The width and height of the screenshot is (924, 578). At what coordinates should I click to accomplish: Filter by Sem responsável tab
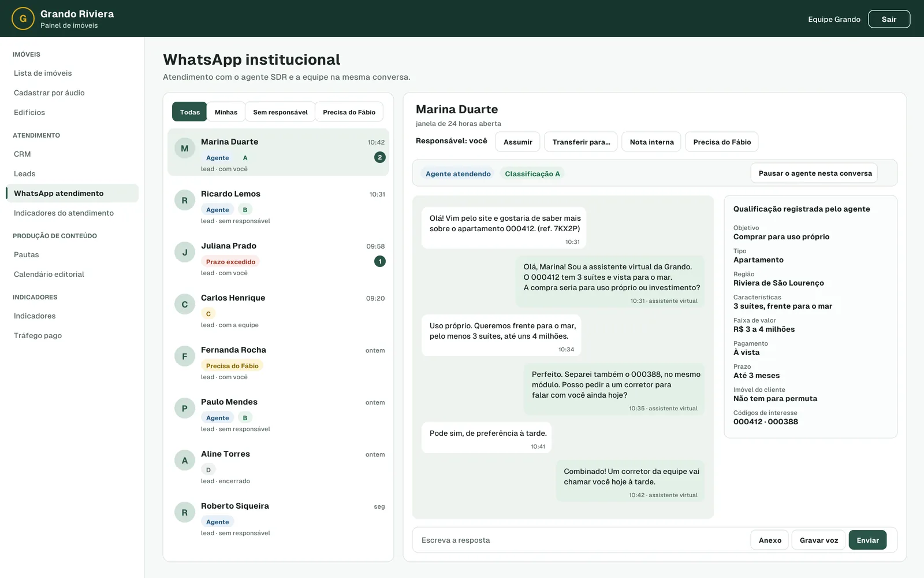pos(280,112)
